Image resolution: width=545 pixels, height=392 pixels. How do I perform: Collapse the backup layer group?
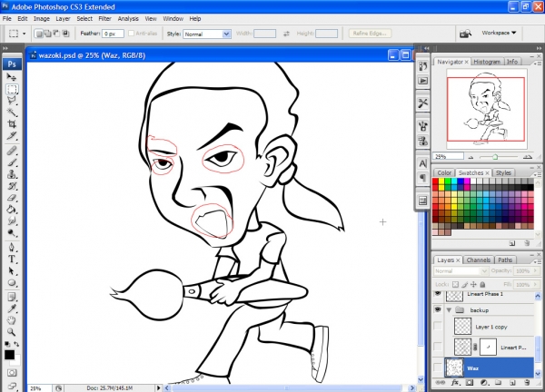point(449,309)
